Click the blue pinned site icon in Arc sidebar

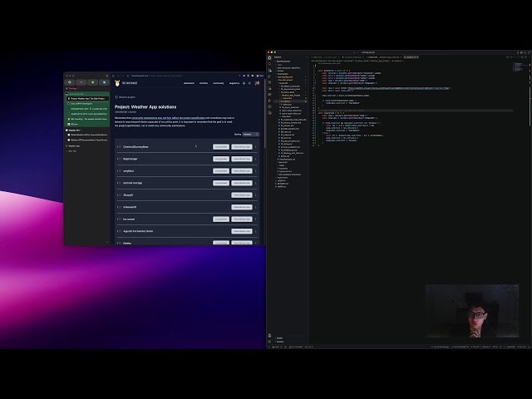pyautogui.click(x=104, y=82)
